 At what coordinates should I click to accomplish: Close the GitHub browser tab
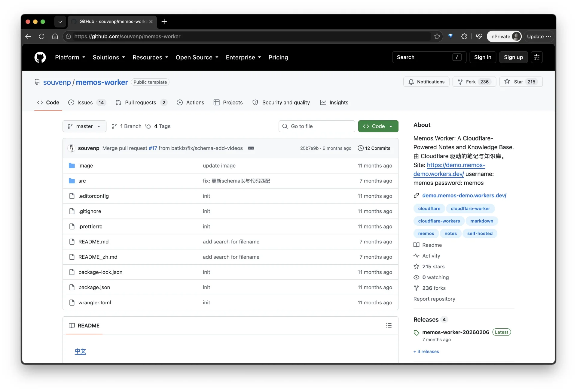[x=151, y=22]
